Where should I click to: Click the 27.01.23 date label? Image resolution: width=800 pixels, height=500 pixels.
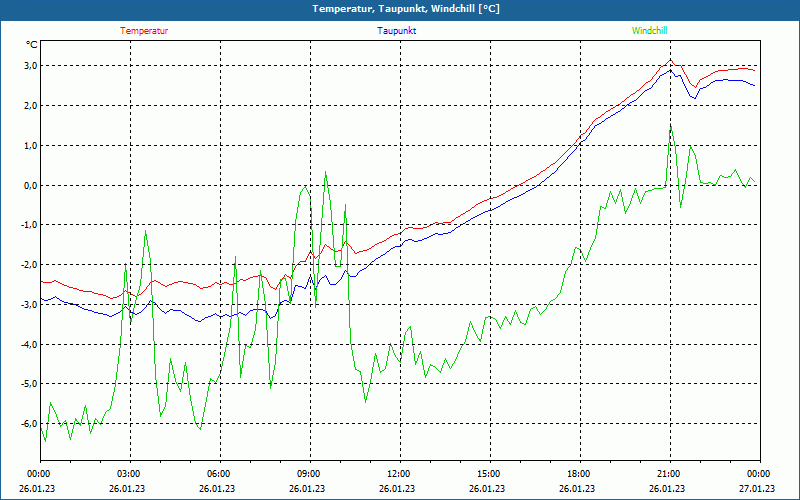pyautogui.click(x=757, y=488)
